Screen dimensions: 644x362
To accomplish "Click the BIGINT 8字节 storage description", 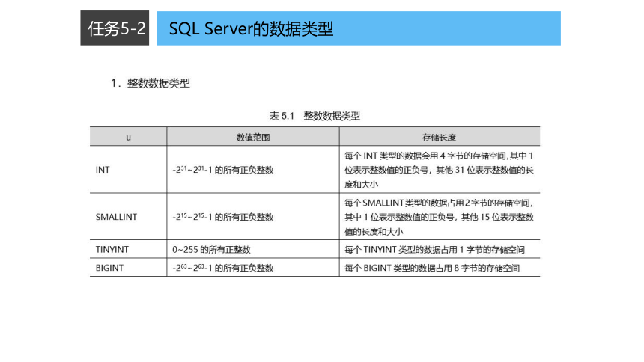I will click(x=432, y=268).
